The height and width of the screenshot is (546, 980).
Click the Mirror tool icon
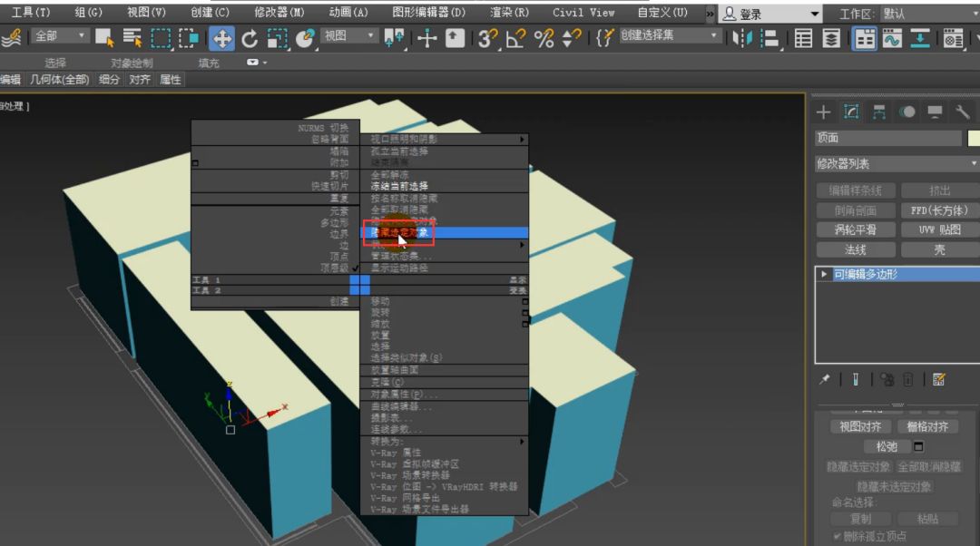(x=742, y=39)
